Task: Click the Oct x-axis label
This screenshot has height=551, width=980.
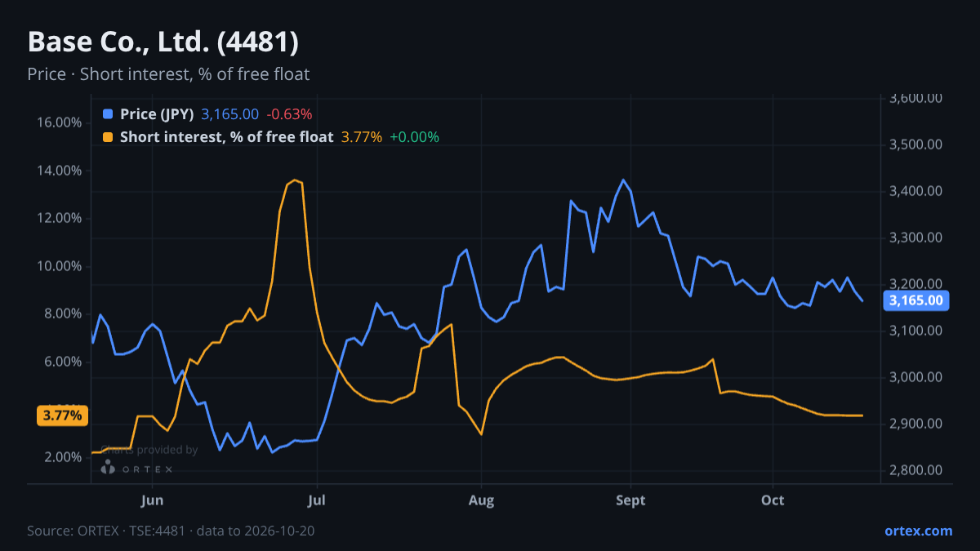Action: 773,500
